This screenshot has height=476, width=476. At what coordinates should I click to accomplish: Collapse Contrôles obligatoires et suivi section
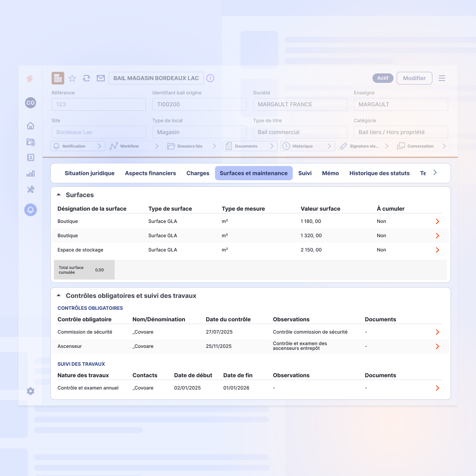59,296
